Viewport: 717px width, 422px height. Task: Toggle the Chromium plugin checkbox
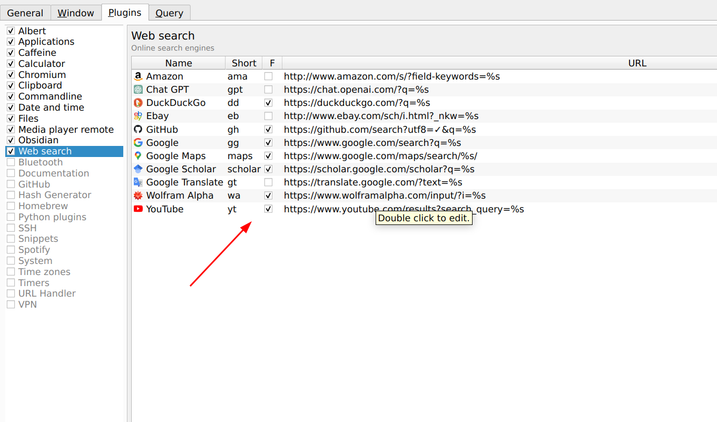[11, 75]
